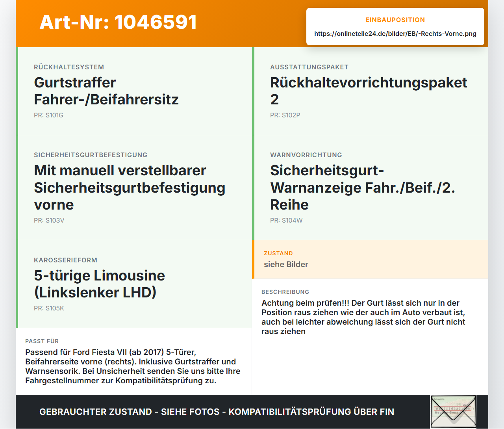Select the 'Passend für Ford Fiesta VII' paragraph

133,366
